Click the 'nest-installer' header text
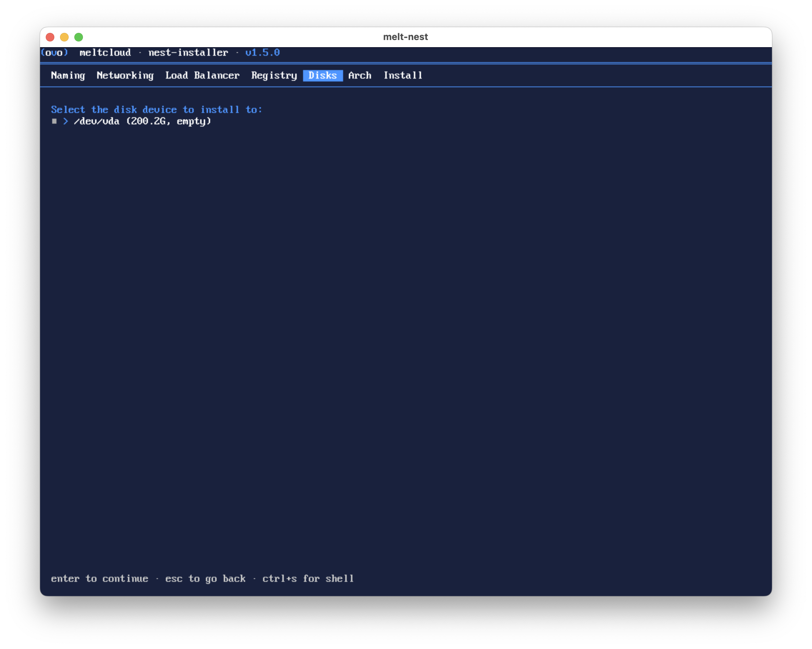Screen dimensions: 812x649 click(x=188, y=53)
